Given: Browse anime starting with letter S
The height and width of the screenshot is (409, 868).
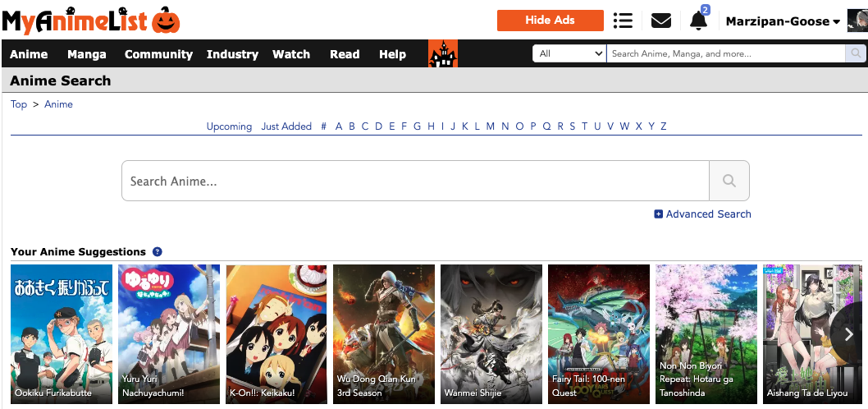Looking at the screenshot, I should click(573, 126).
